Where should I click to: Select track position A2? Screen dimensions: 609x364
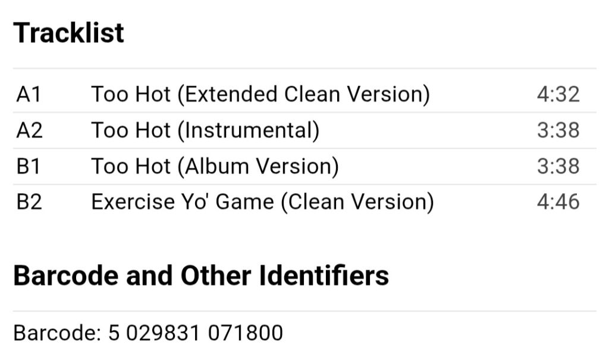[30, 130]
